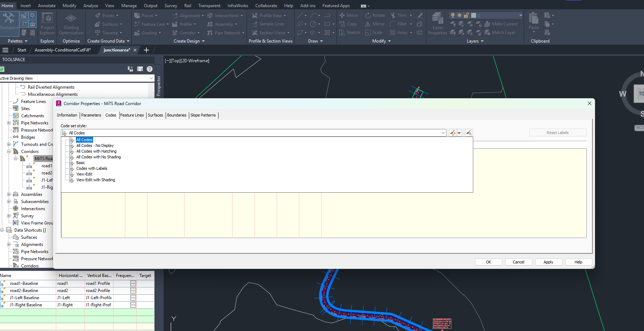Click the Fillet tool
The height and width of the screenshot is (331, 644).
click(x=398, y=24)
